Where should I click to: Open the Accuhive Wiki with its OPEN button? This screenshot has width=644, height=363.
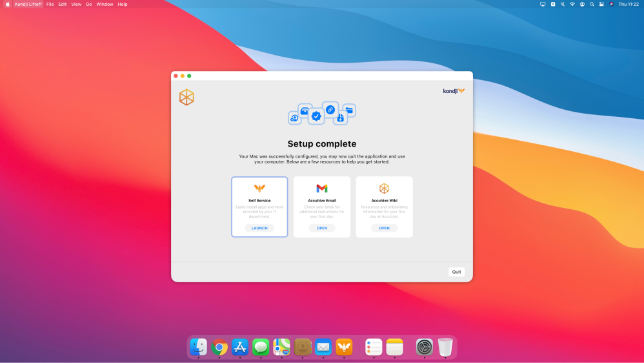click(384, 228)
